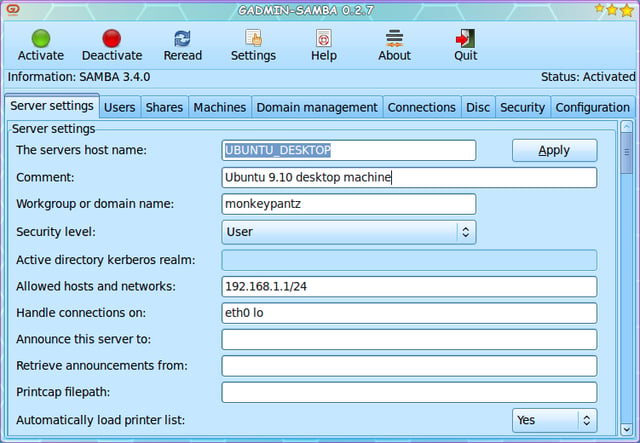Focus the Comment input field

pyautogui.click(x=409, y=177)
